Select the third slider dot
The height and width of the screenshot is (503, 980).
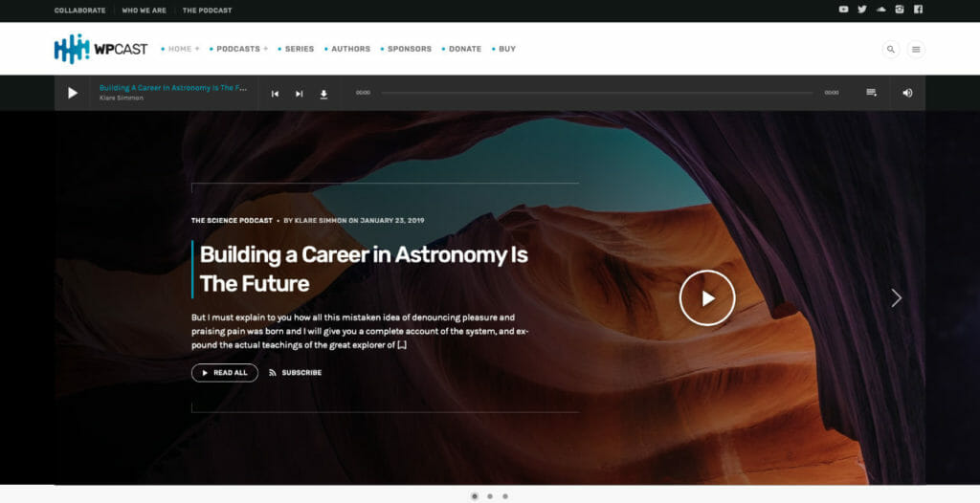tap(505, 496)
